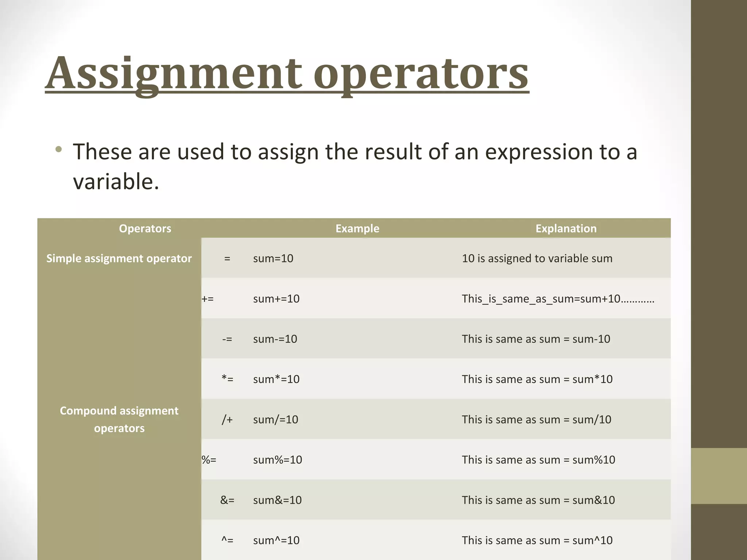Click '10 is assigned to variable sum'
This screenshot has width=747, height=560.
(537, 258)
